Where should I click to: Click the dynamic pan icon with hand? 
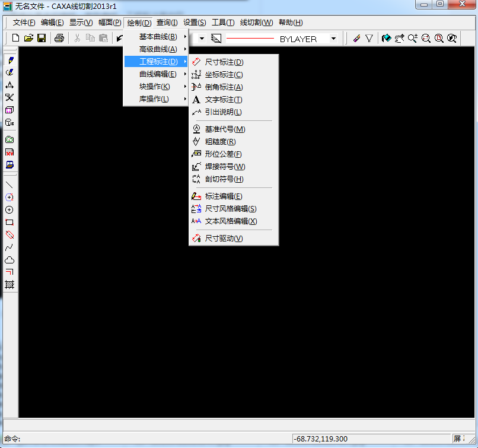pyautogui.click(x=399, y=39)
